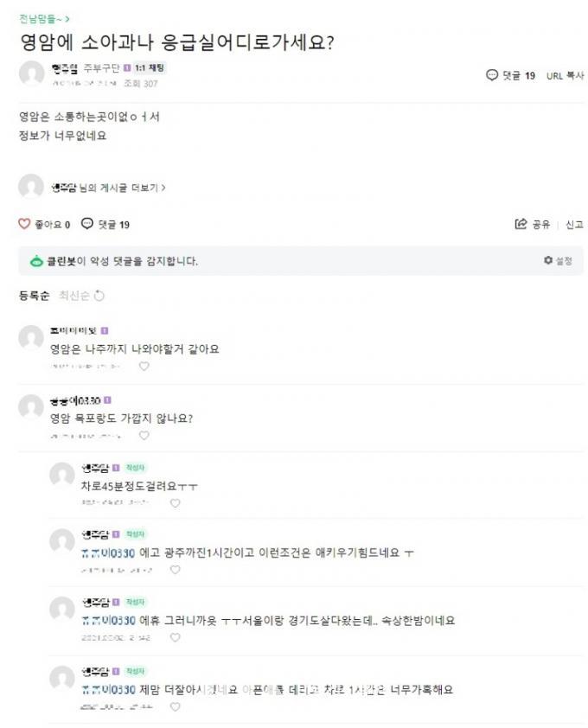Screen dimensions: 588x728
Task: Click URL 복사 link
Action: (x=565, y=76)
